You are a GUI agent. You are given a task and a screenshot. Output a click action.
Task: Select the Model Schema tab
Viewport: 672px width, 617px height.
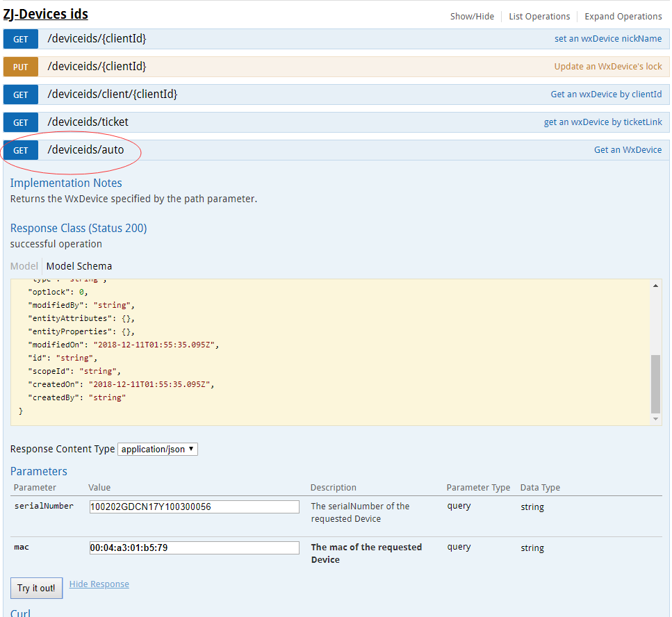coord(79,266)
